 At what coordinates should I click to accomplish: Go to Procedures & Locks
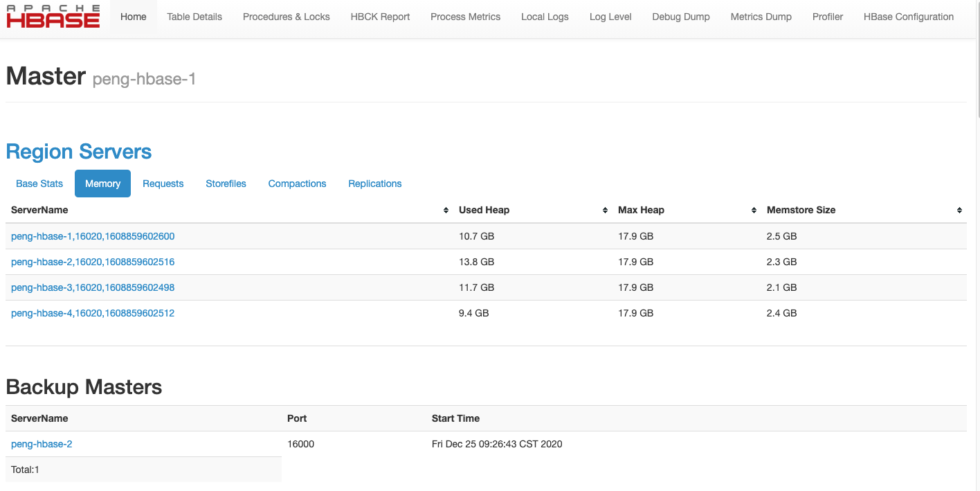point(287,17)
